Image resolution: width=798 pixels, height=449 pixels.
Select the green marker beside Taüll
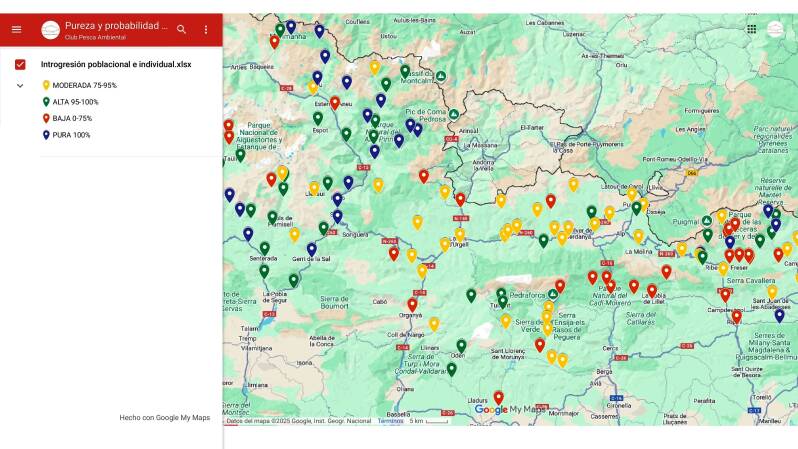(x=240, y=155)
